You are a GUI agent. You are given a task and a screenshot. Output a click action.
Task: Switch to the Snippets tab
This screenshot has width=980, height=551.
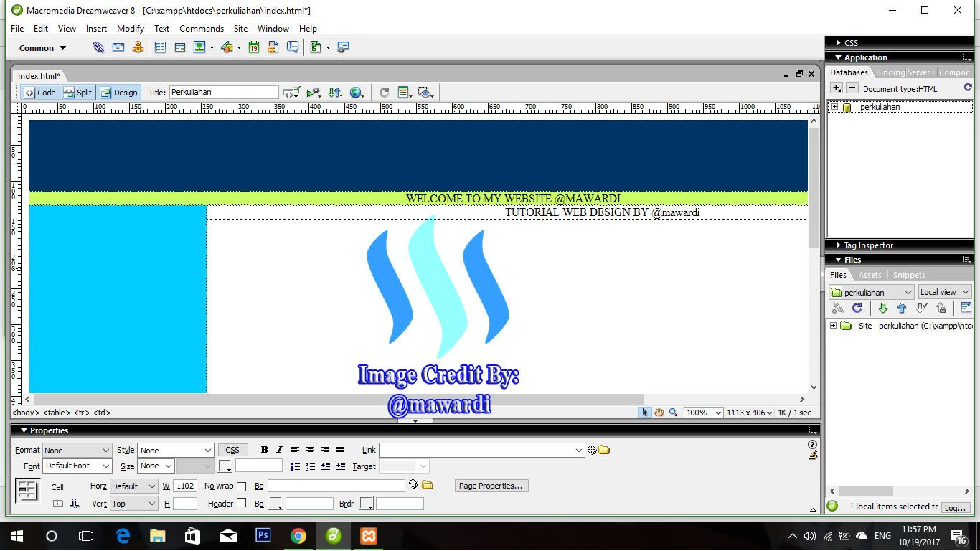pyautogui.click(x=909, y=275)
